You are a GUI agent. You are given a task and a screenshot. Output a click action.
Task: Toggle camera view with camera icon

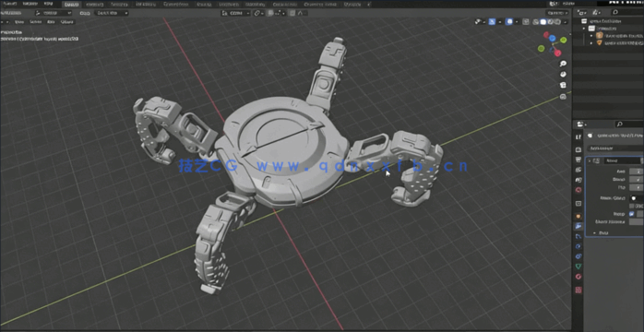coord(563,86)
